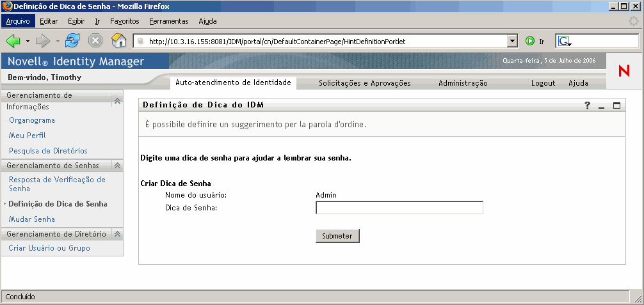Image resolution: width=644 pixels, height=305 pixels.
Task: Click the green Ir go icon
Action: coord(530,41)
